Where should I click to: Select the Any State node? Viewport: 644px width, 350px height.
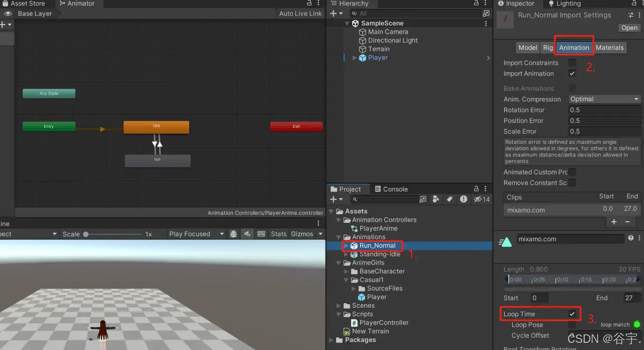49,94
